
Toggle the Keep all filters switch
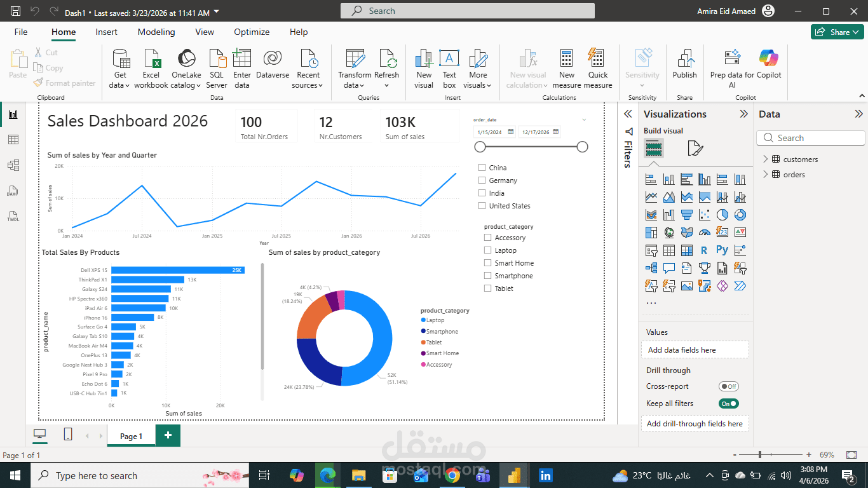[x=729, y=403]
